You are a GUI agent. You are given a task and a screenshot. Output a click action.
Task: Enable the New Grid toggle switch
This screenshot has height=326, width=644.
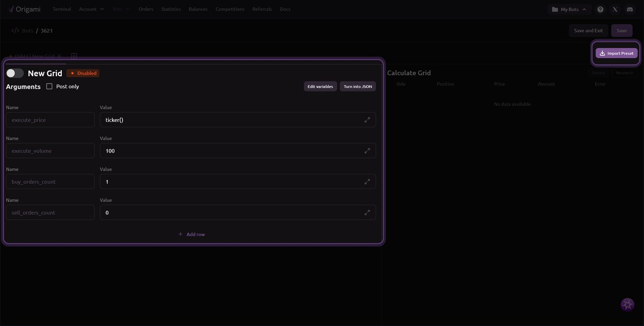15,73
